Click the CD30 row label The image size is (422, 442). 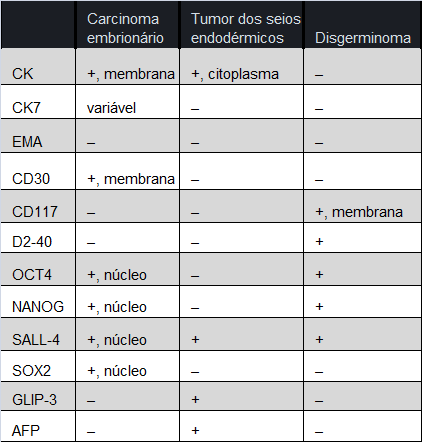click(x=31, y=179)
